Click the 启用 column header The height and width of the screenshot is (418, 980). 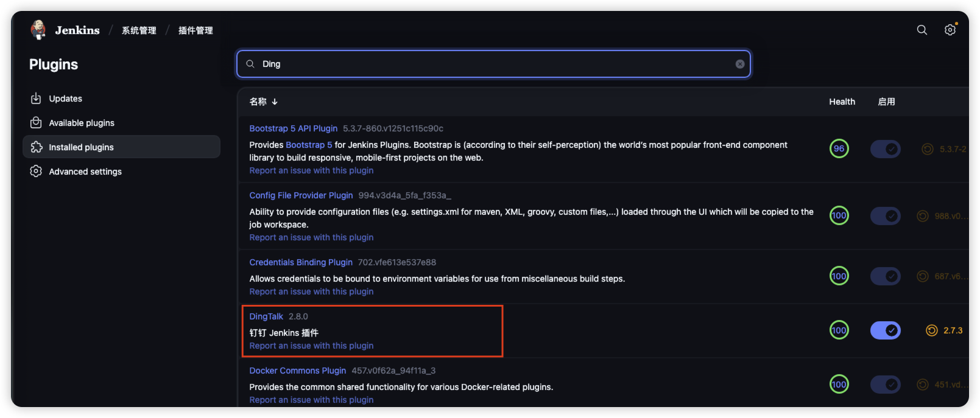pyautogui.click(x=886, y=102)
